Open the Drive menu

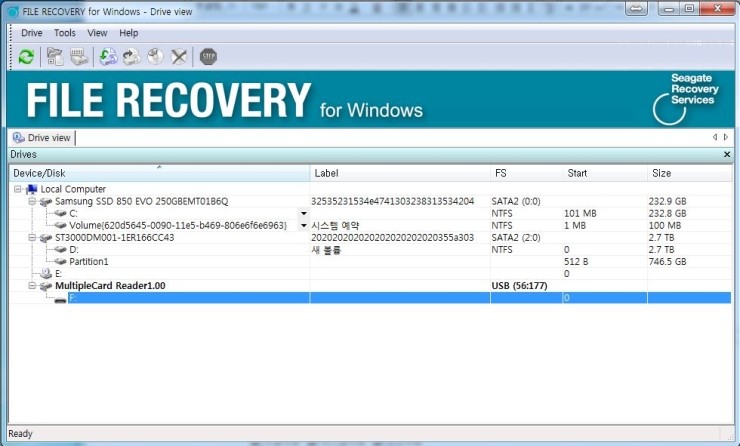(x=32, y=33)
